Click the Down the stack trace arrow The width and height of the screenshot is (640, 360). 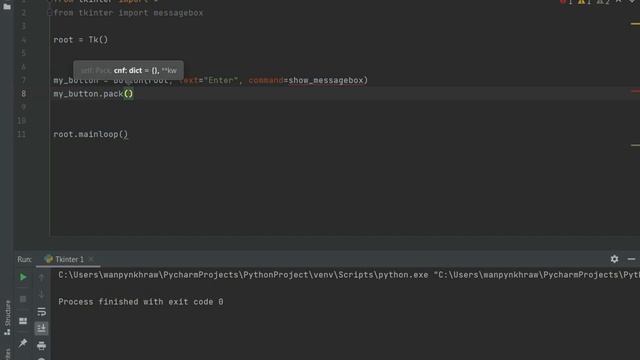pyautogui.click(x=41, y=294)
